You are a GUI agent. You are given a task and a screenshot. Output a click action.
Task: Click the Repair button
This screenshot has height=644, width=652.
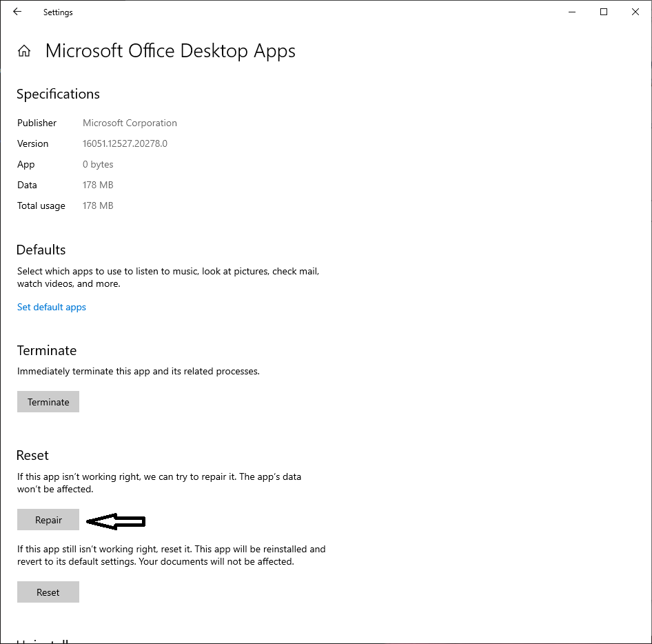coord(48,520)
